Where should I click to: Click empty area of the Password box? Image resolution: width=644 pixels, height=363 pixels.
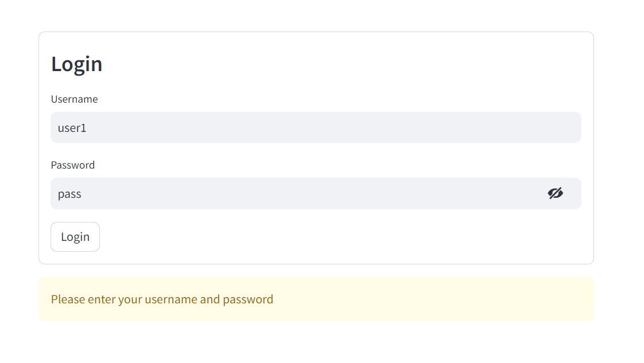[x=312, y=194]
